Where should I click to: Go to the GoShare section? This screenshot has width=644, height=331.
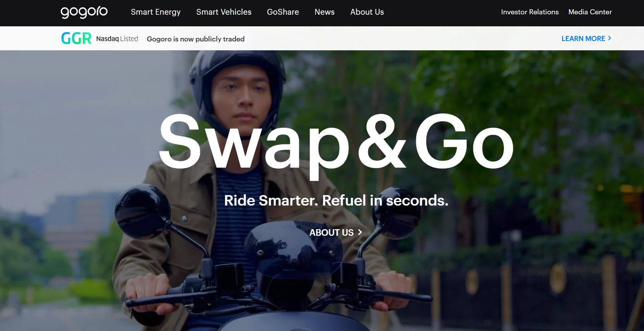point(283,12)
